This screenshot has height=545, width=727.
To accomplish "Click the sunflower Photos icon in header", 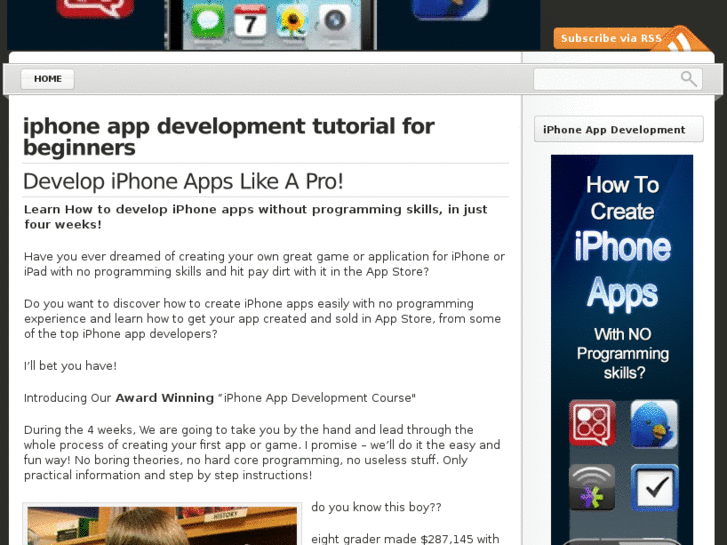I will click(x=292, y=21).
